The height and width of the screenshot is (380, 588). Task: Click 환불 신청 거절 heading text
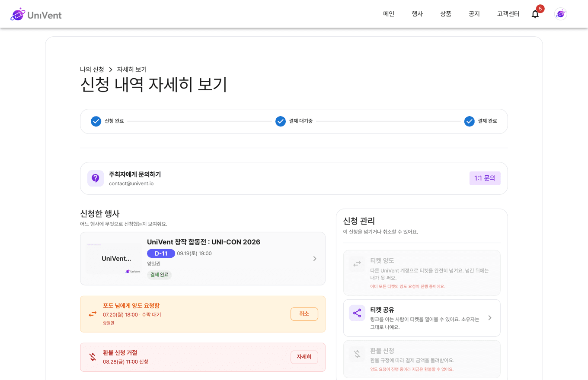[x=120, y=353]
